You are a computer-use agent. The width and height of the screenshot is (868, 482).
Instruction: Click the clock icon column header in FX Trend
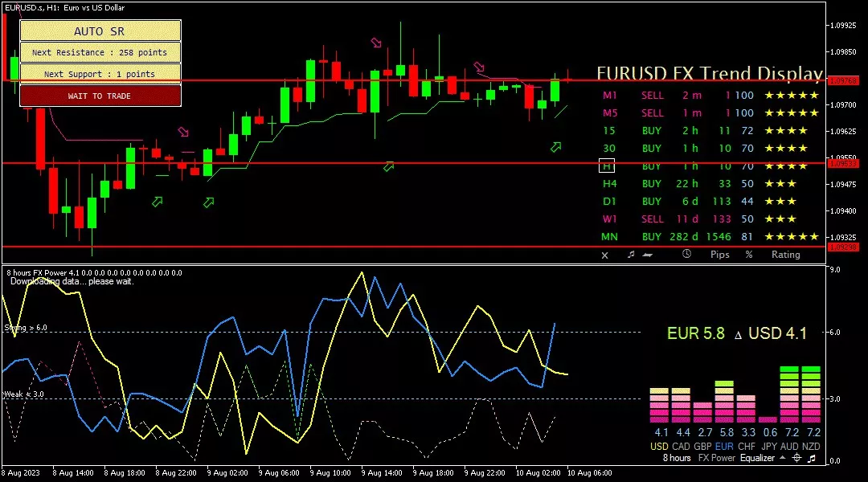point(686,254)
